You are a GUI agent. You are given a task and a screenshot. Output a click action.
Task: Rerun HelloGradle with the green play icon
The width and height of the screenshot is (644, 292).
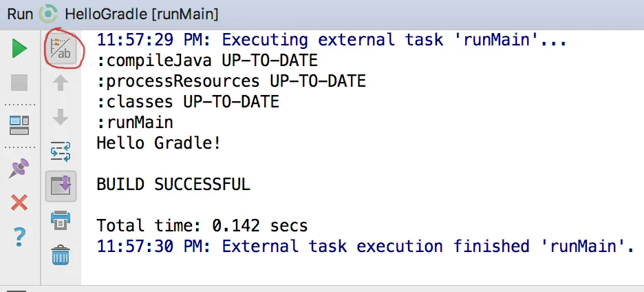[x=19, y=49]
